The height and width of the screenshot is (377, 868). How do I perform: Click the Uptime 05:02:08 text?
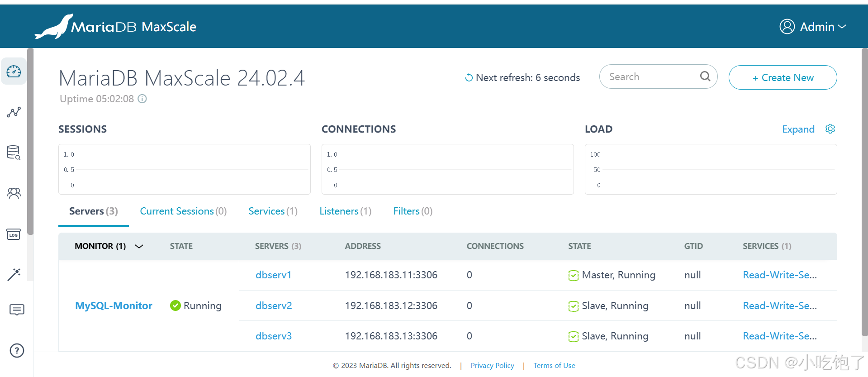[x=97, y=99]
